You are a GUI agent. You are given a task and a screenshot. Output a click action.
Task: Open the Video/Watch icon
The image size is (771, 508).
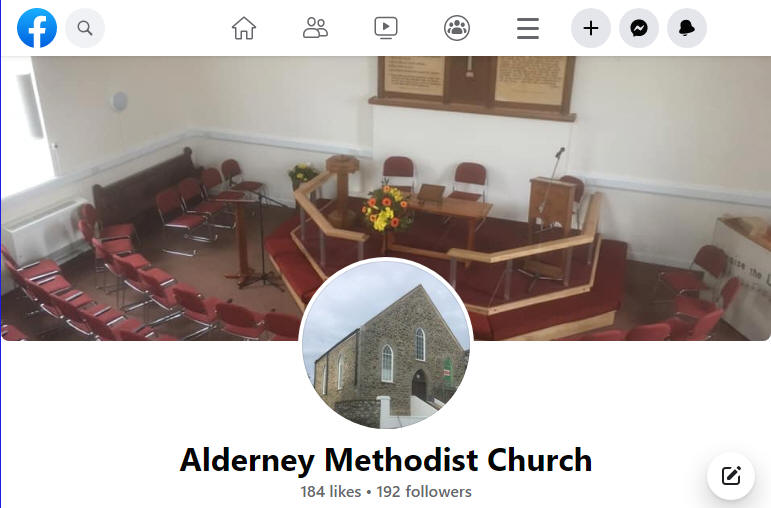point(386,28)
